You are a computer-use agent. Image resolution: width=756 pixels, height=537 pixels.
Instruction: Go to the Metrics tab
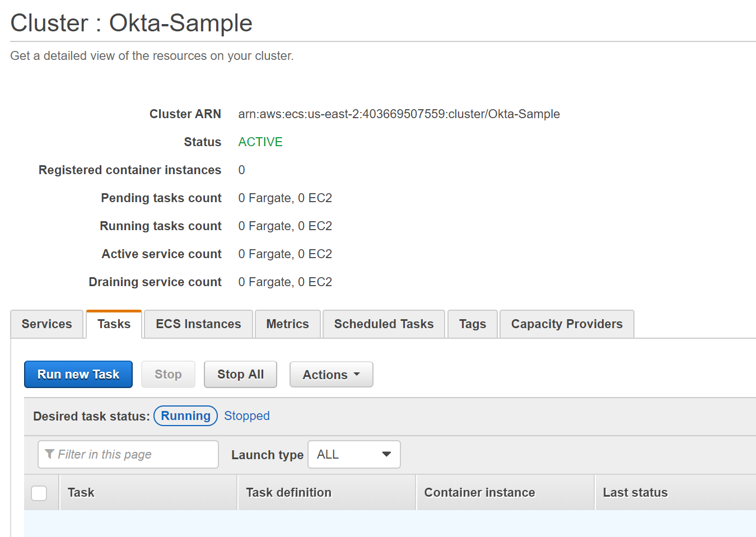pyautogui.click(x=287, y=324)
